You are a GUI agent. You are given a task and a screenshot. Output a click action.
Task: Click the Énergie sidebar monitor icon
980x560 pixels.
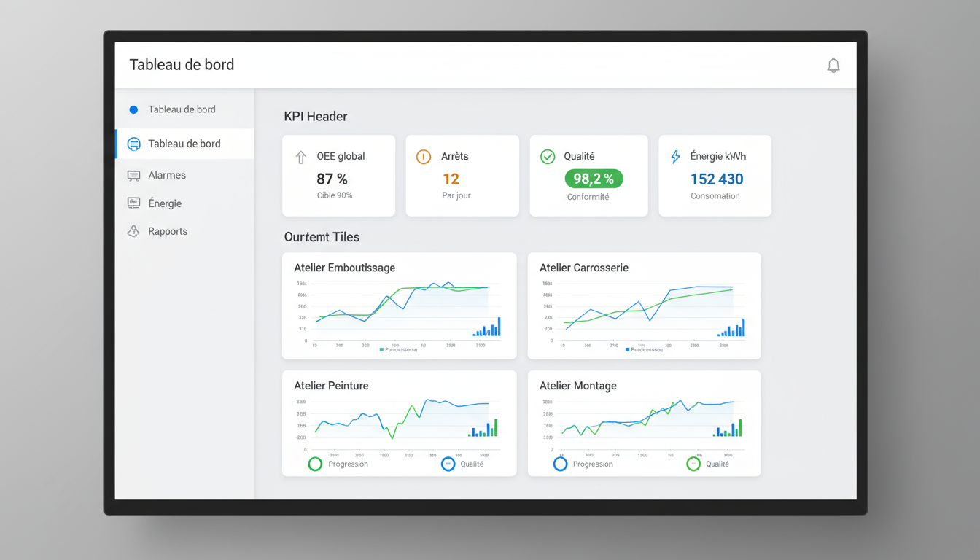click(x=133, y=203)
